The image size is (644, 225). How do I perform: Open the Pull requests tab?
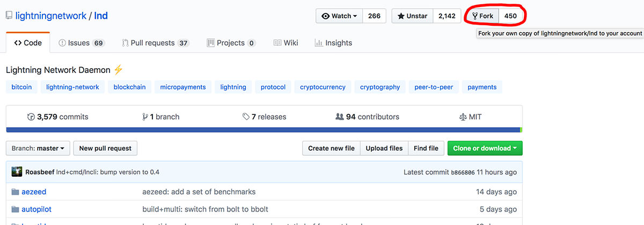155,43
